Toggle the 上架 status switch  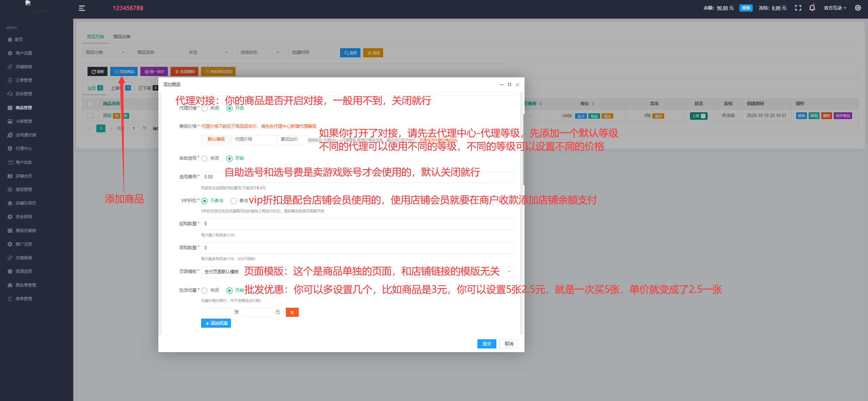tap(698, 116)
